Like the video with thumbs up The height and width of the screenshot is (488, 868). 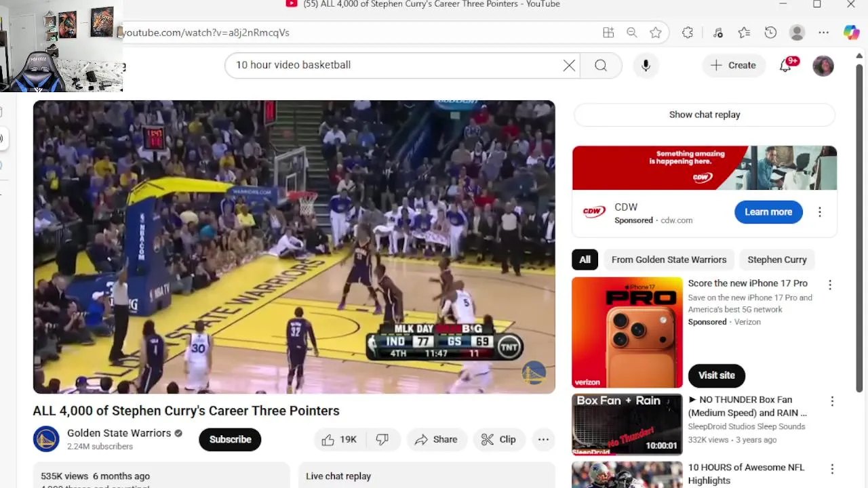pyautogui.click(x=339, y=440)
